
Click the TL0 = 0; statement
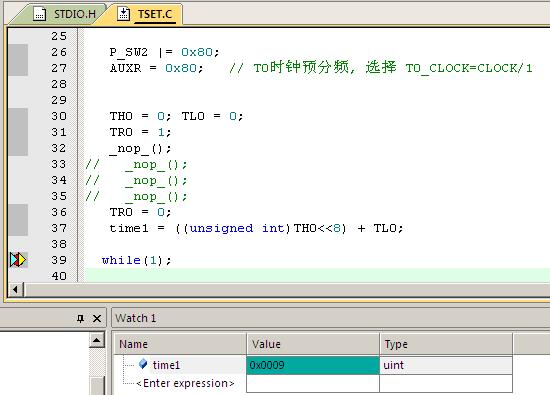pos(212,116)
